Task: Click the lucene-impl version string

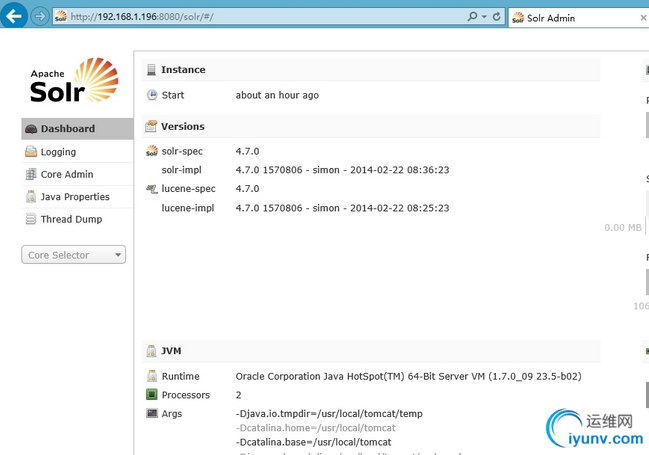Action: pyautogui.click(x=342, y=208)
